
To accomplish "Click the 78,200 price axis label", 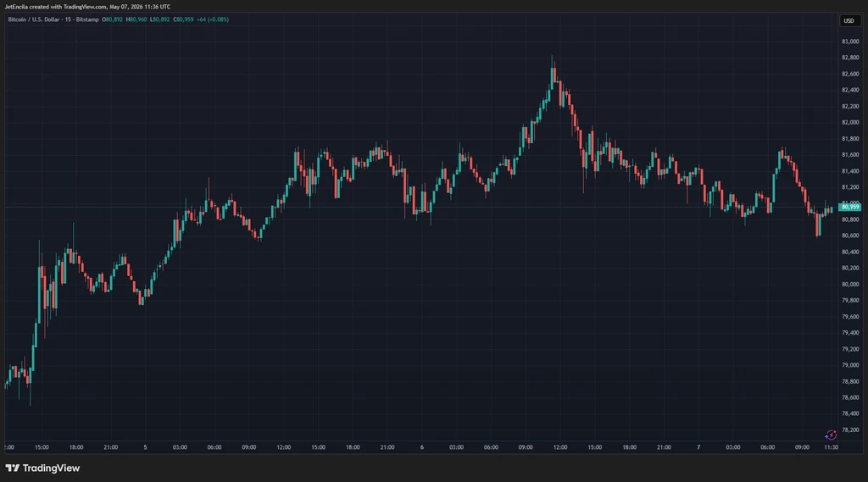I will coord(850,429).
